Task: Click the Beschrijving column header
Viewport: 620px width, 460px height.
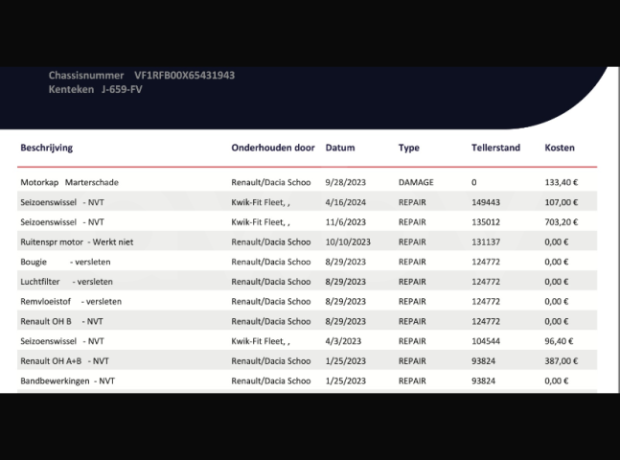Action: point(47,148)
